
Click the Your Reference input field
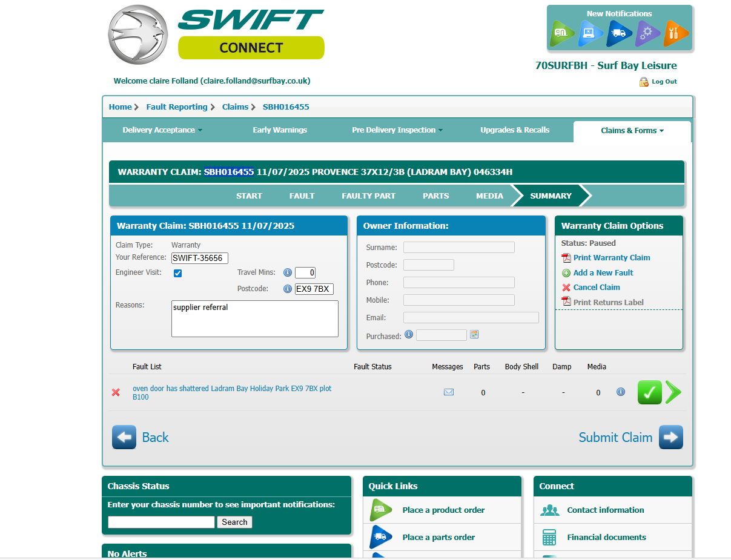point(200,258)
